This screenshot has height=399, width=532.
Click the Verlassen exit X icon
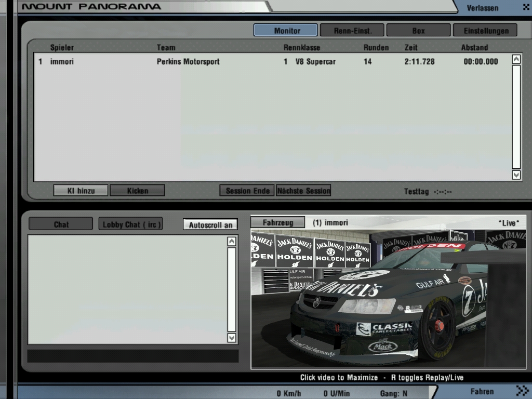526,7
